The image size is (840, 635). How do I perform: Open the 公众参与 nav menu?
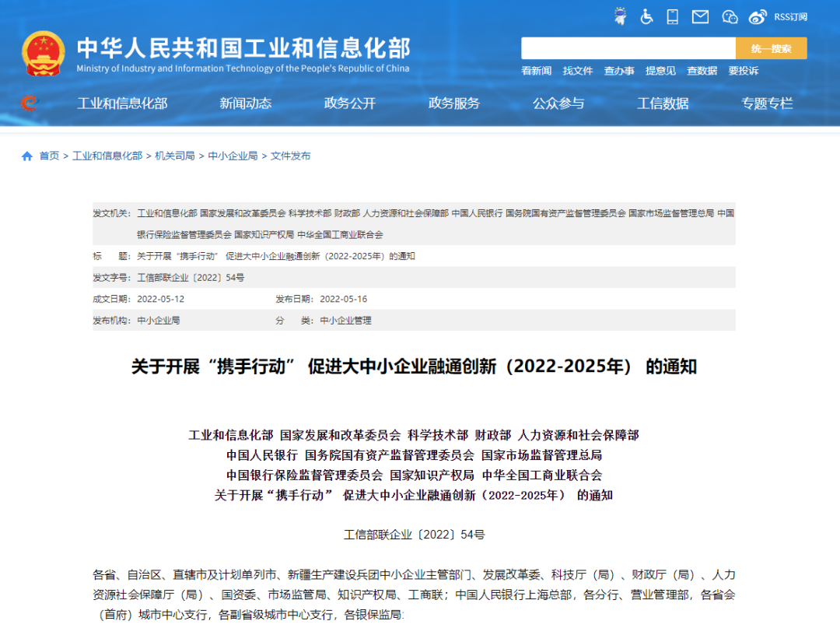558,103
